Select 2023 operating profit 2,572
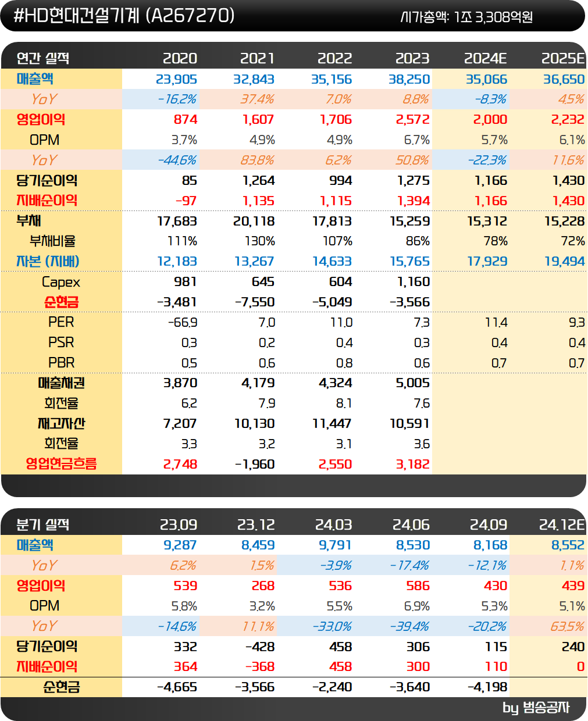This screenshot has height=721, width=588. pos(412,120)
